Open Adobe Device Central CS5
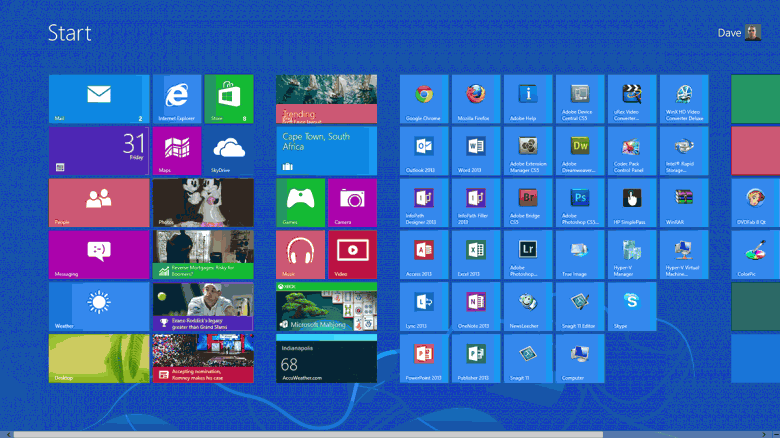780x438 pixels. (580, 99)
